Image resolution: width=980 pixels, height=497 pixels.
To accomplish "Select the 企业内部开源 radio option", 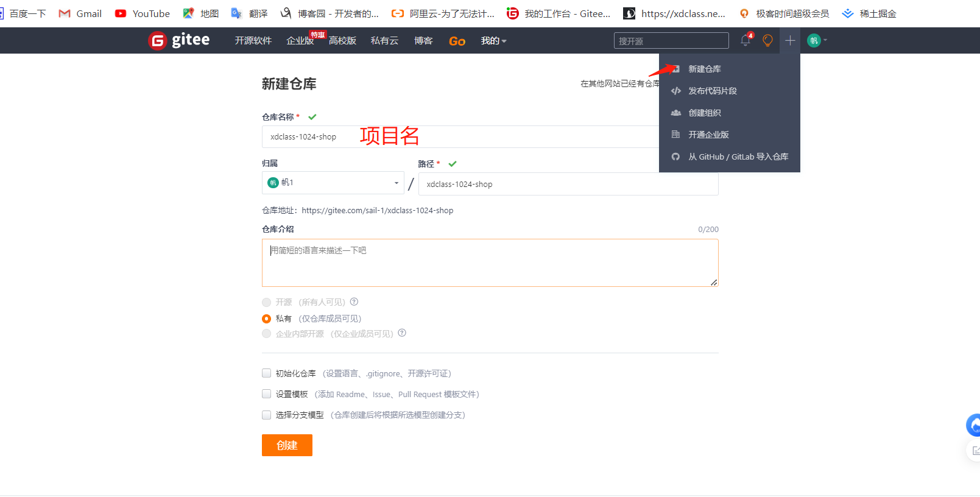I will pyautogui.click(x=266, y=334).
